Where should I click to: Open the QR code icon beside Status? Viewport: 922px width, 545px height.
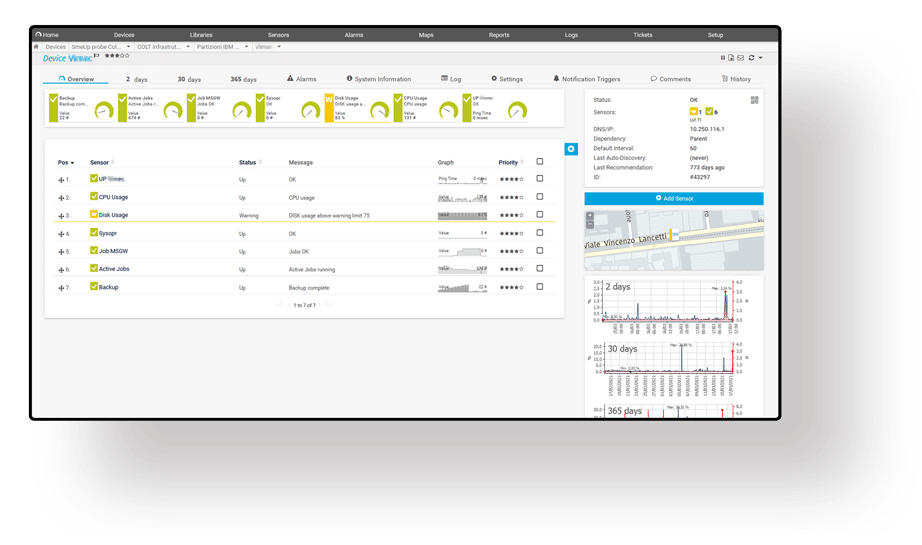(x=754, y=100)
